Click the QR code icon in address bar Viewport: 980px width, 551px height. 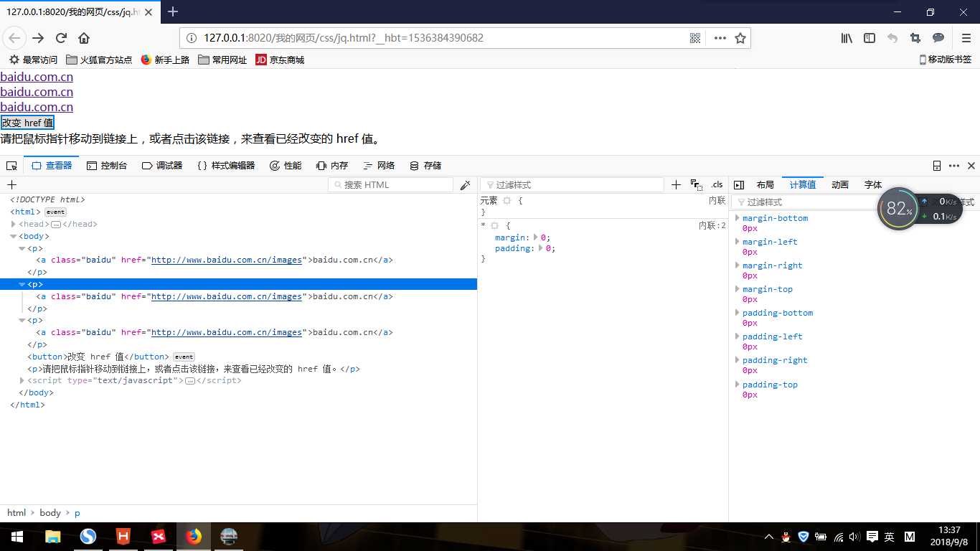tap(695, 38)
